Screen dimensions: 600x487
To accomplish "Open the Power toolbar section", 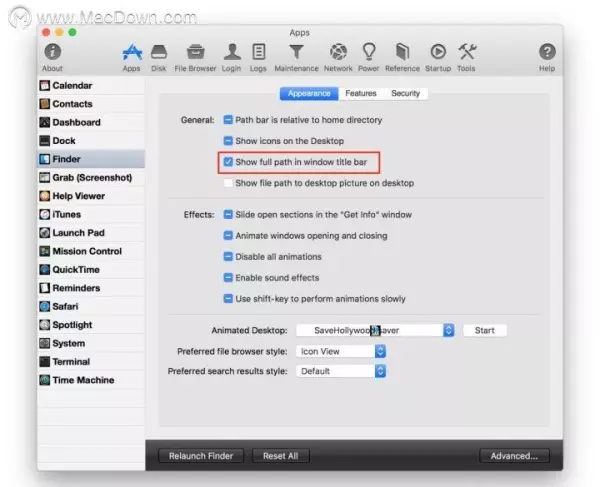I will pos(368,57).
